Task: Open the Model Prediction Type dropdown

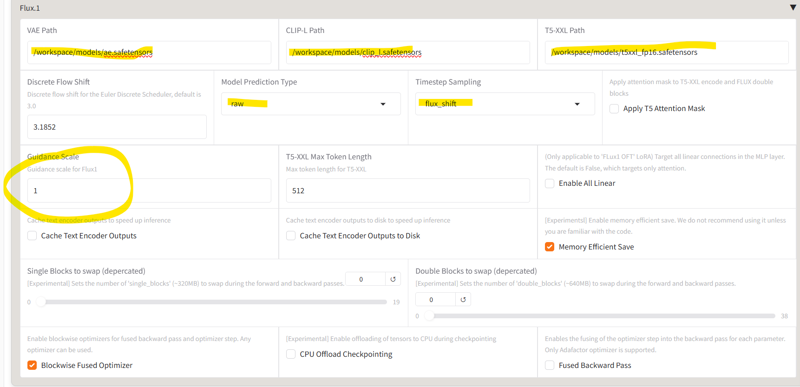Action: 311,104
